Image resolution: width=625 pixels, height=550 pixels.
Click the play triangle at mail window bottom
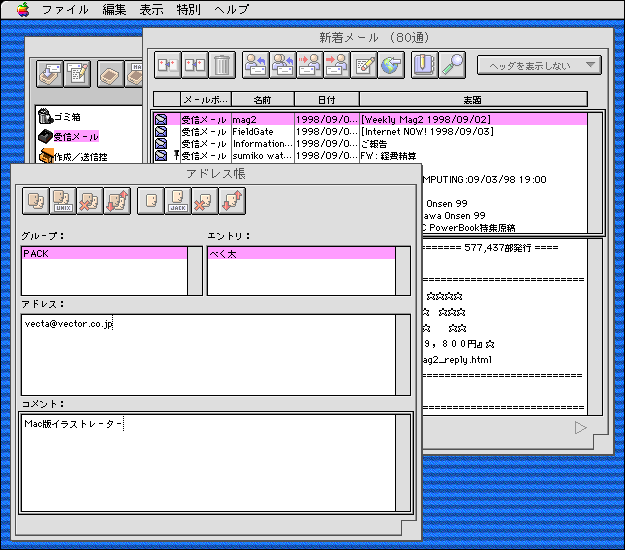(581, 428)
